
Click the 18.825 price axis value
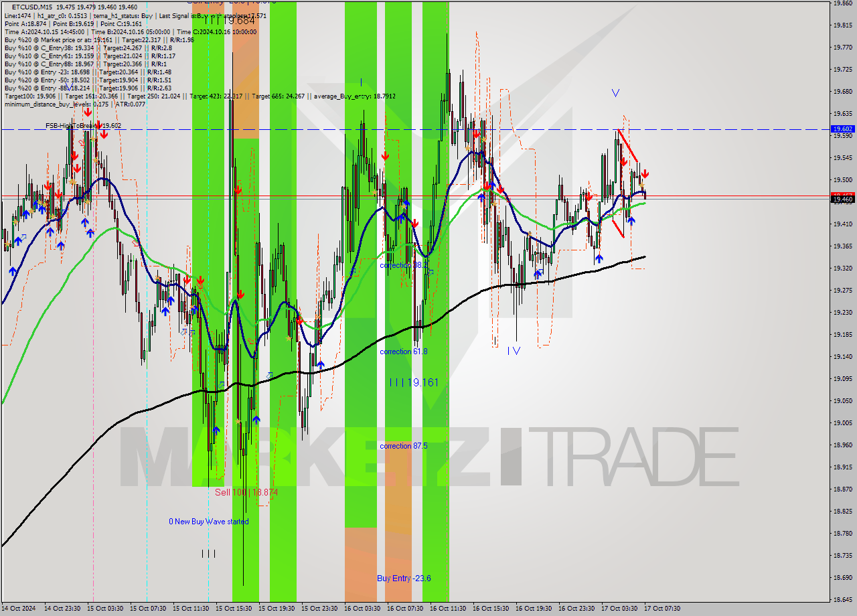click(842, 511)
